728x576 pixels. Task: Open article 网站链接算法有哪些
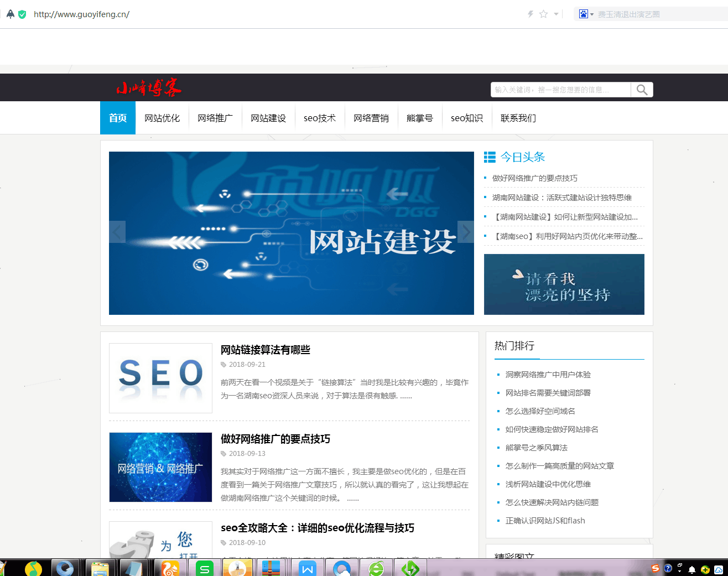pos(266,350)
